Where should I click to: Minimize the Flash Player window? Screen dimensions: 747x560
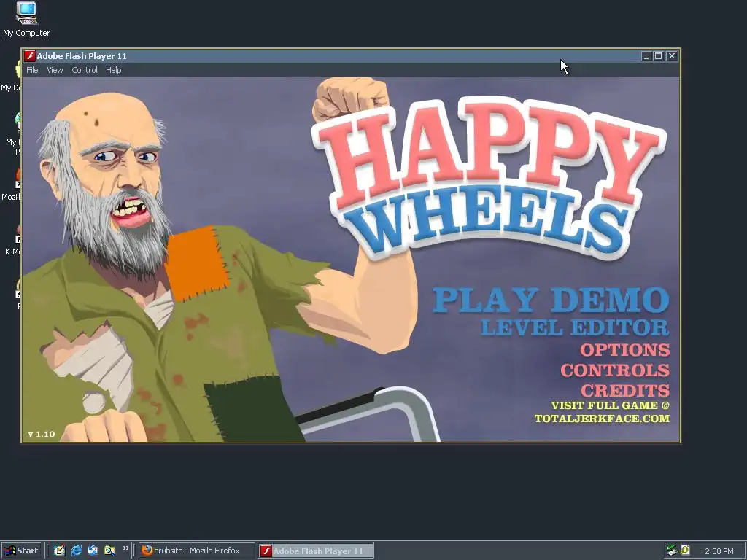pos(646,56)
